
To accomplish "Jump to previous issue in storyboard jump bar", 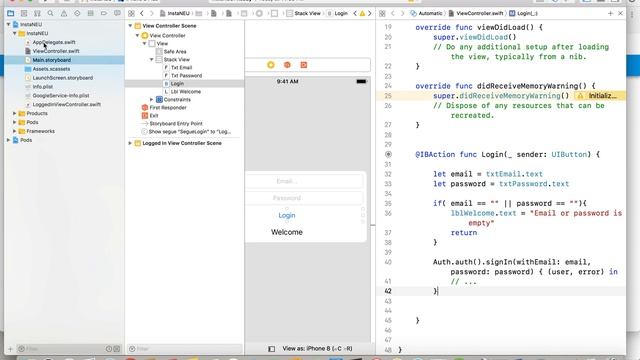I will click(x=355, y=13).
